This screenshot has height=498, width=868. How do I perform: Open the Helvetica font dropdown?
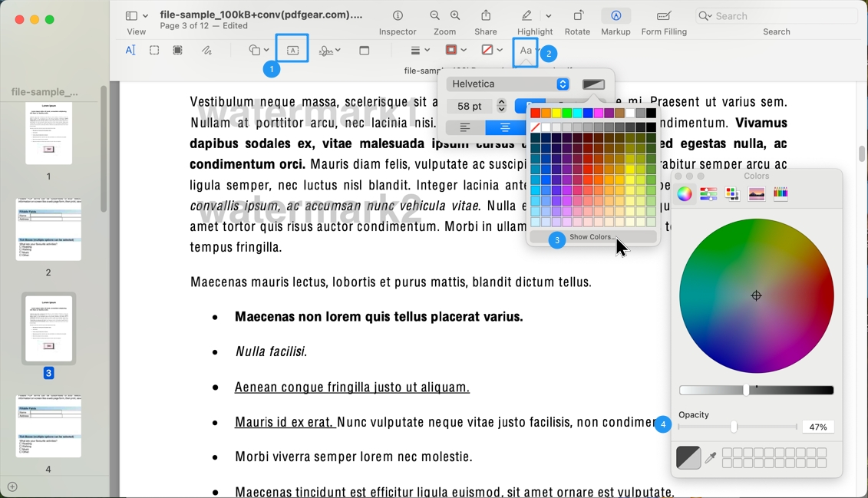pos(507,84)
